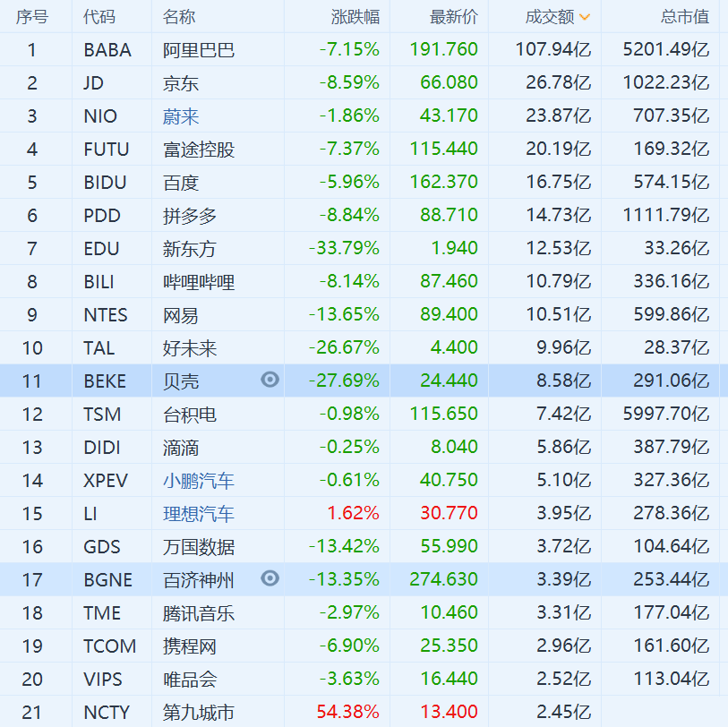The image size is (728, 727).
Task: Click the 台积电 stock name
Action: coord(190,415)
